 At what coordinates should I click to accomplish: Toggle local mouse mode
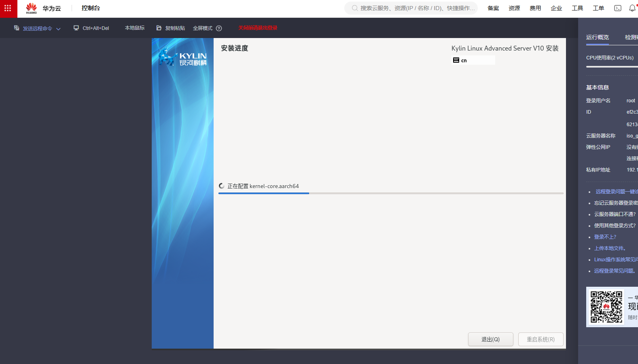tap(135, 28)
